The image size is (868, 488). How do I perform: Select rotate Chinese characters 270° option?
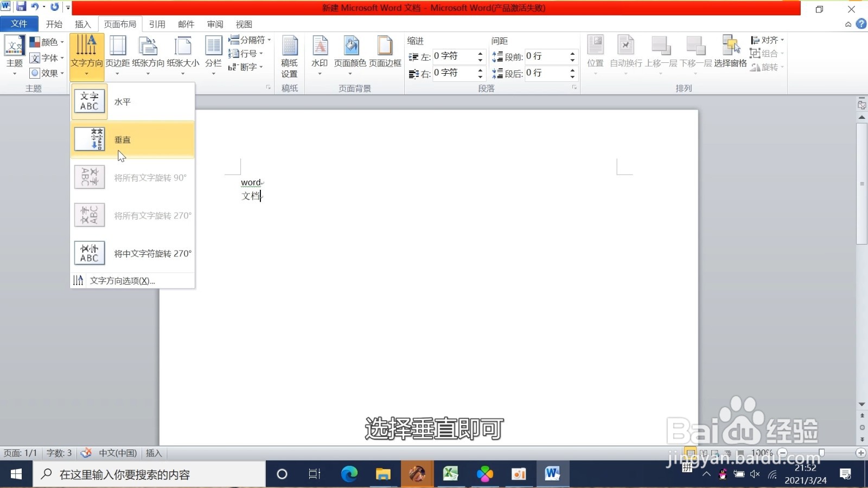pyautogui.click(x=132, y=253)
